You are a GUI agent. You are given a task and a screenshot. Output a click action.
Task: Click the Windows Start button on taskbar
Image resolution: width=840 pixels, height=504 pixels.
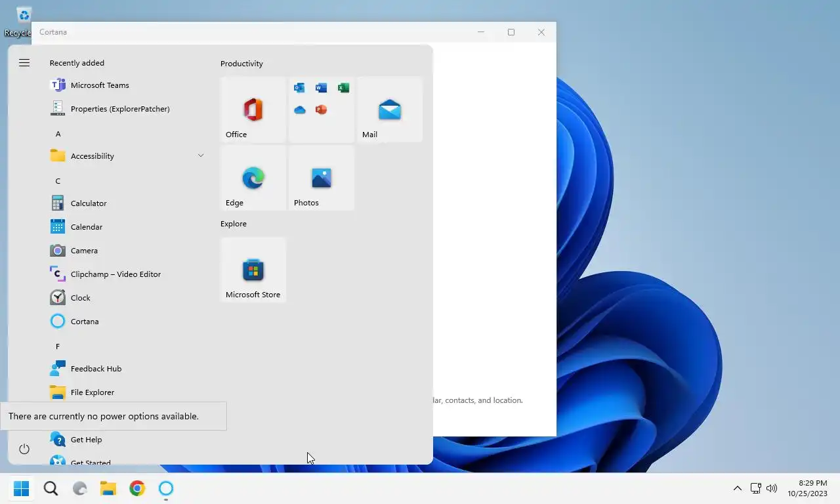(22, 488)
